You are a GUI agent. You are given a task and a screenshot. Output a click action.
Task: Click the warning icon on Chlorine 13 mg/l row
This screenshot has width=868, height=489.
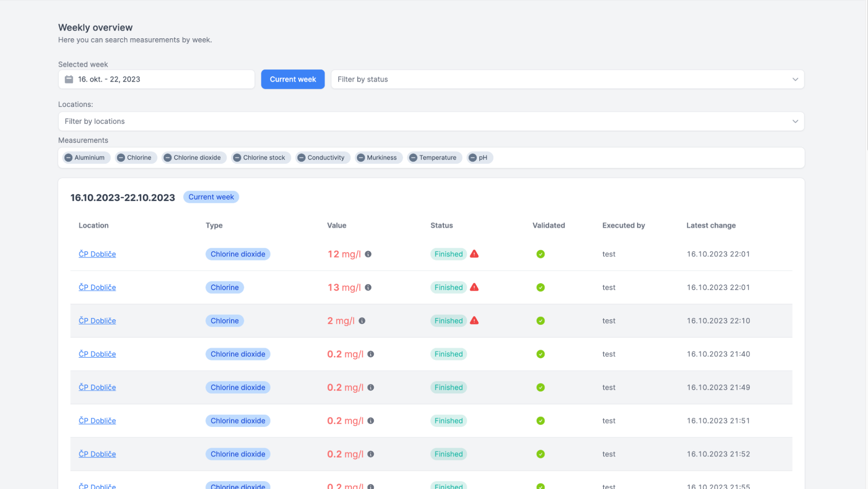475,287
